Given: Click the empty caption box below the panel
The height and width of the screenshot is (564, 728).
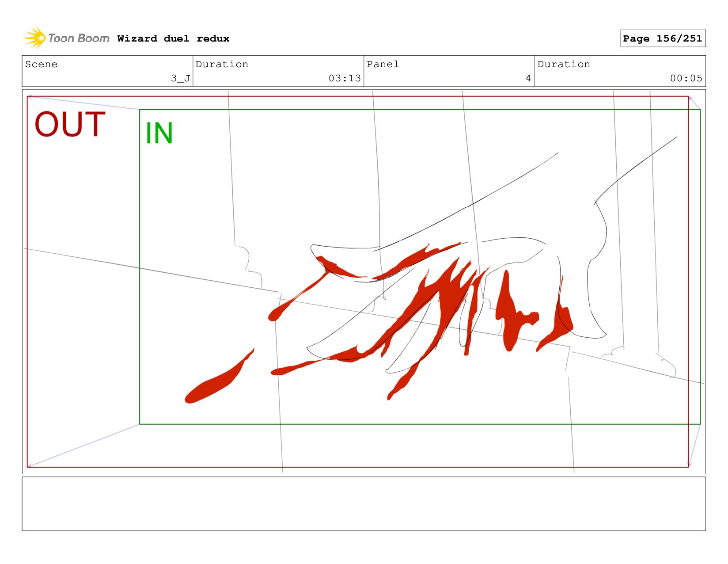Looking at the screenshot, I should pyautogui.click(x=364, y=503).
